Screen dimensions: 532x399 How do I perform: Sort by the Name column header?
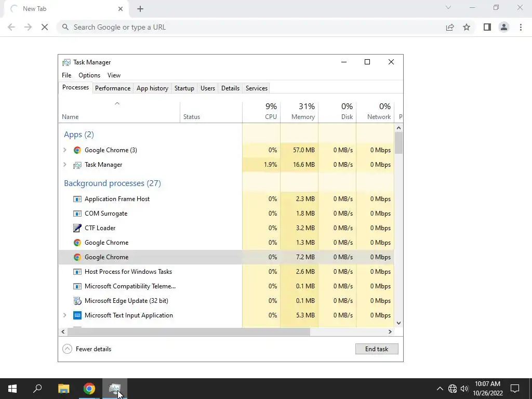(x=119, y=112)
